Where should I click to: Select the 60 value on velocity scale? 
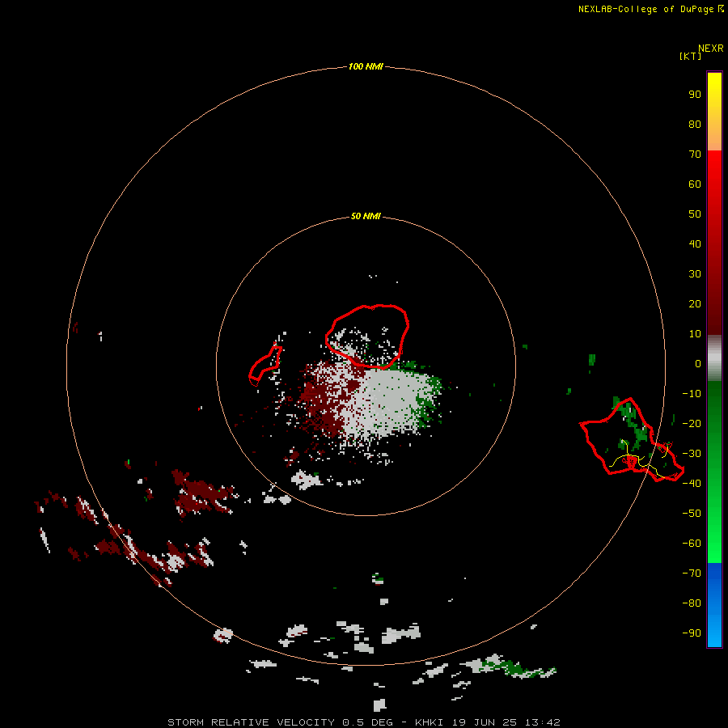pyautogui.click(x=695, y=184)
